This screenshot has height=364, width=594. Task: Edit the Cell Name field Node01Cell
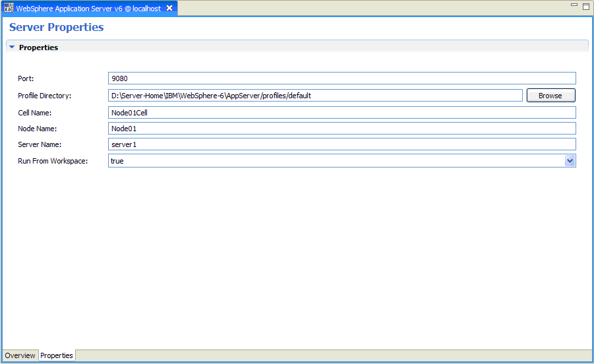pos(342,113)
